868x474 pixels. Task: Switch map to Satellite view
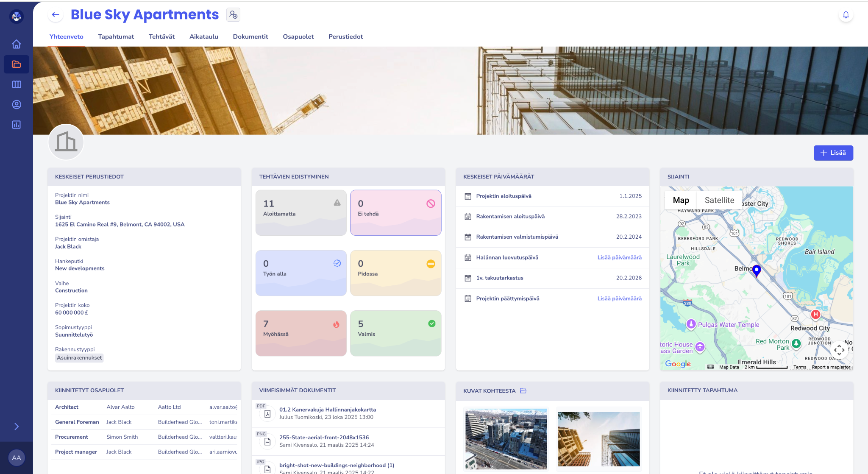click(719, 200)
